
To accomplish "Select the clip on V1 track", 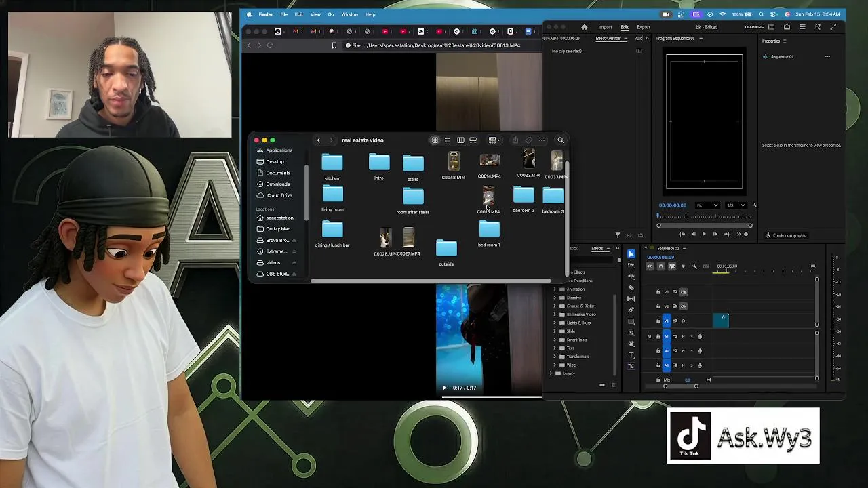I will click(721, 321).
